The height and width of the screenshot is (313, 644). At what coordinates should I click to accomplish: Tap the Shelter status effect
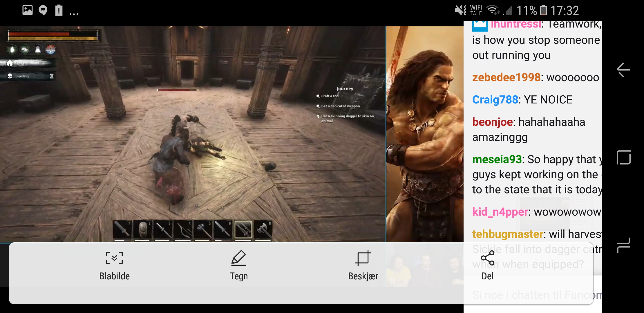(28, 63)
